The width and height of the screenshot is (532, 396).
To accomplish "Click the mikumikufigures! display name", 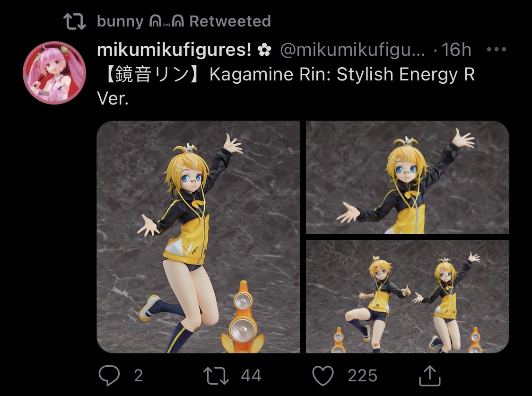I will tap(174, 50).
